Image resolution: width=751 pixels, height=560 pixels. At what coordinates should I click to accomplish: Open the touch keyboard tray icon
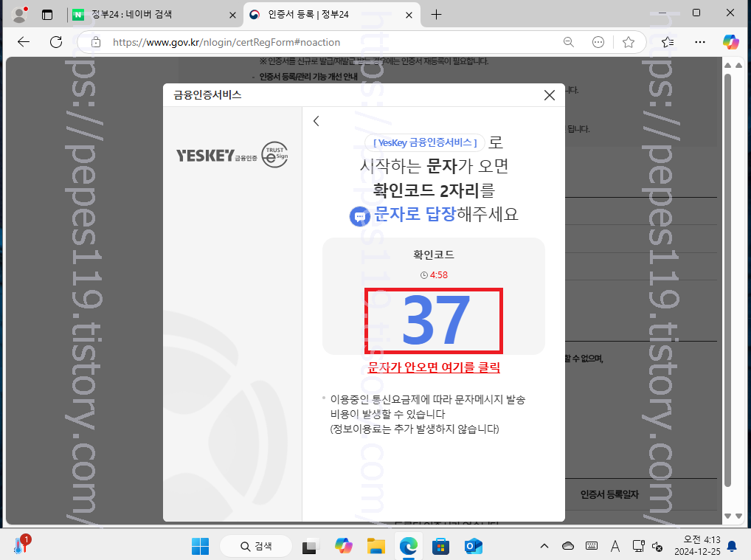[x=592, y=546]
